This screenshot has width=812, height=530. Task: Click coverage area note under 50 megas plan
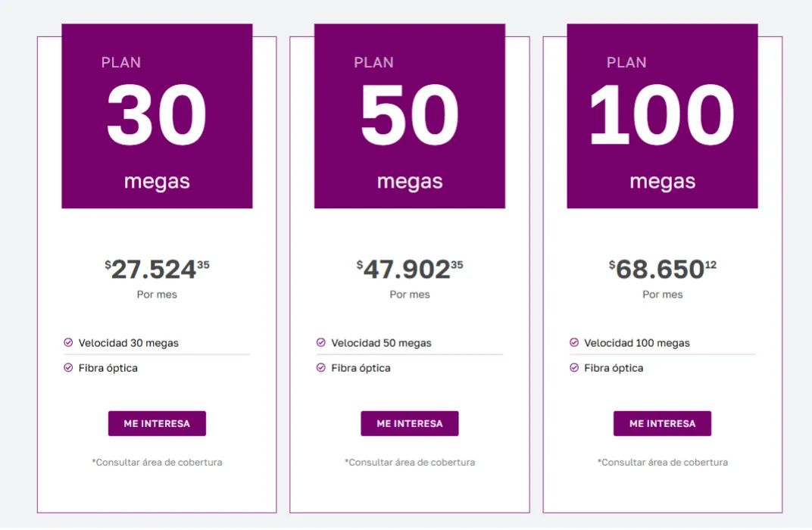(x=410, y=462)
